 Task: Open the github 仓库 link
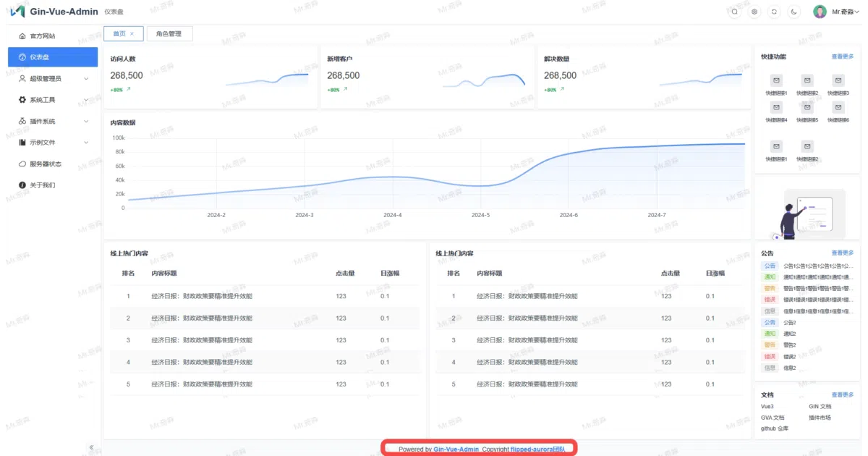(x=775, y=428)
